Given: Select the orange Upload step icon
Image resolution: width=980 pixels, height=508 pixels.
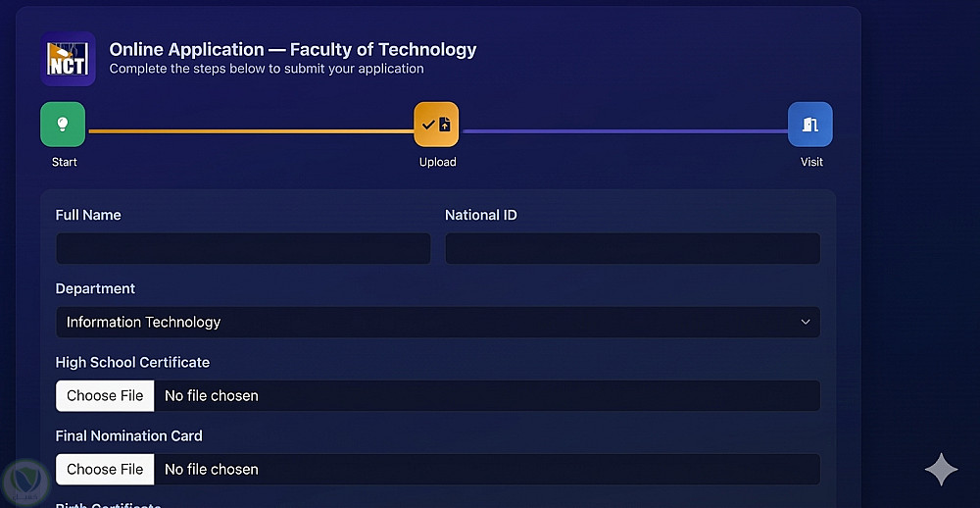Looking at the screenshot, I should [436, 125].
